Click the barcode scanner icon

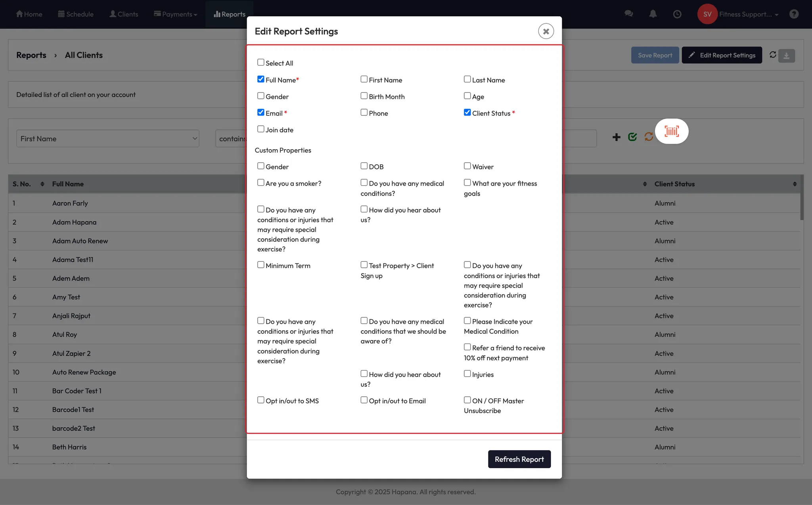tap(671, 131)
